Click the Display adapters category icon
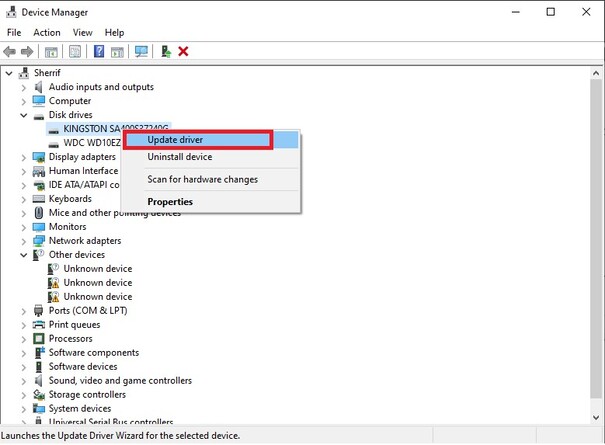Viewport: 605px width, 445px height. pyautogui.click(x=39, y=157)
